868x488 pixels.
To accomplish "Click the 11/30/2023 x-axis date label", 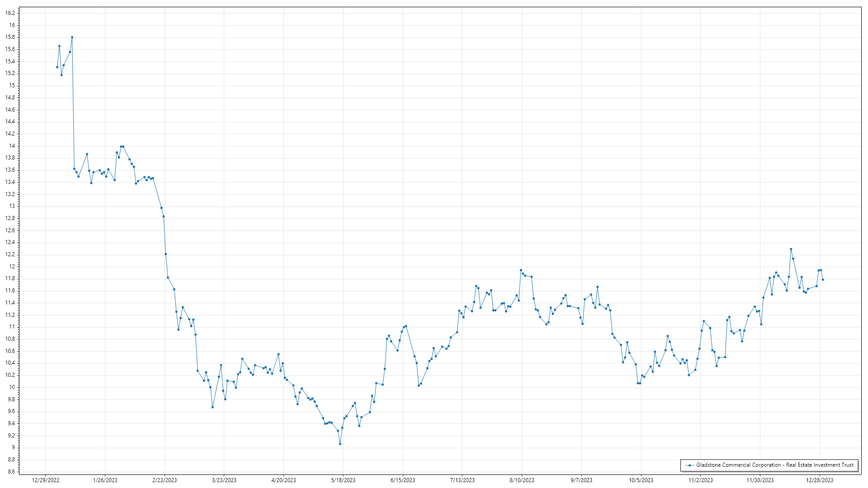I will [x=760, y=480].
